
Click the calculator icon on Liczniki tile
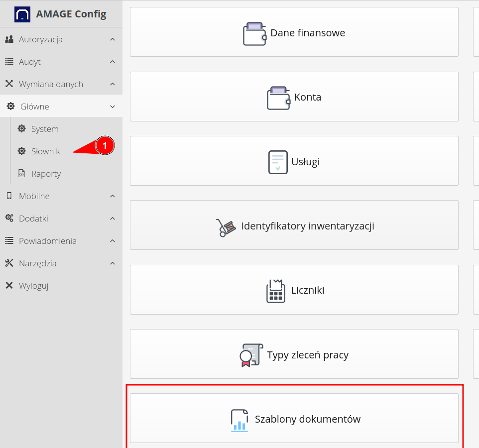(x=276, y=291)
